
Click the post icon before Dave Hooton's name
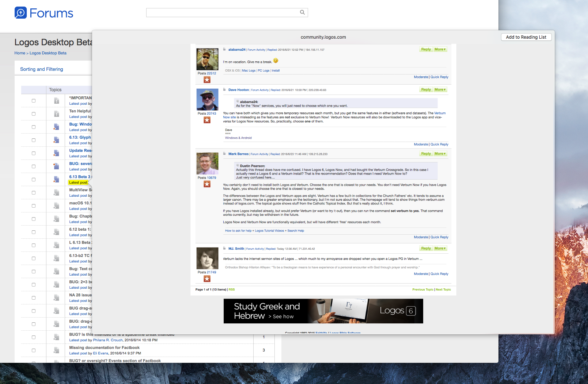225,89
